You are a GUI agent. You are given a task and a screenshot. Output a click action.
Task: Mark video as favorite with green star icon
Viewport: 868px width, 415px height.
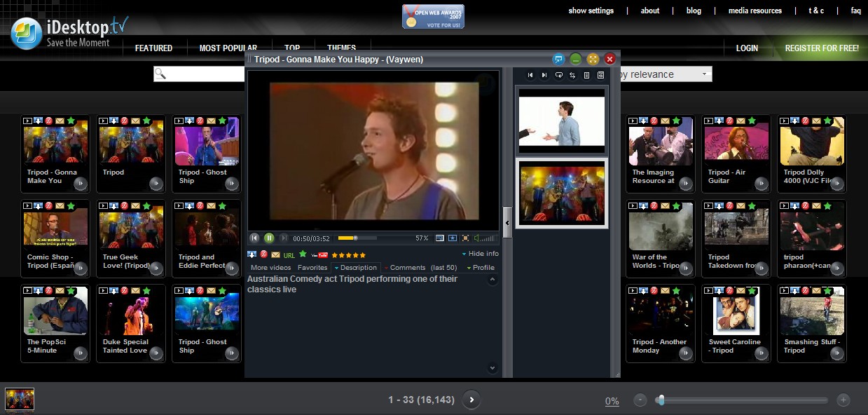tap(303, 254)
